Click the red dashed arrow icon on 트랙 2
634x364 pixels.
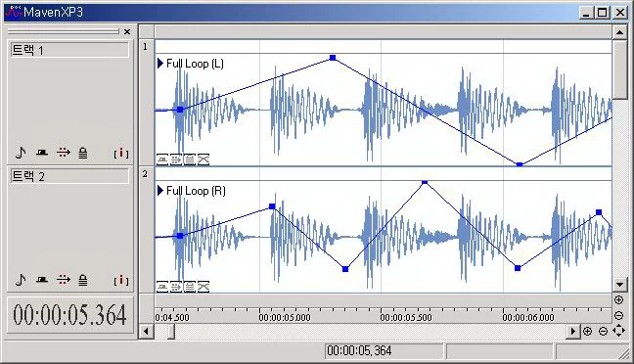[x=63, y=280]
